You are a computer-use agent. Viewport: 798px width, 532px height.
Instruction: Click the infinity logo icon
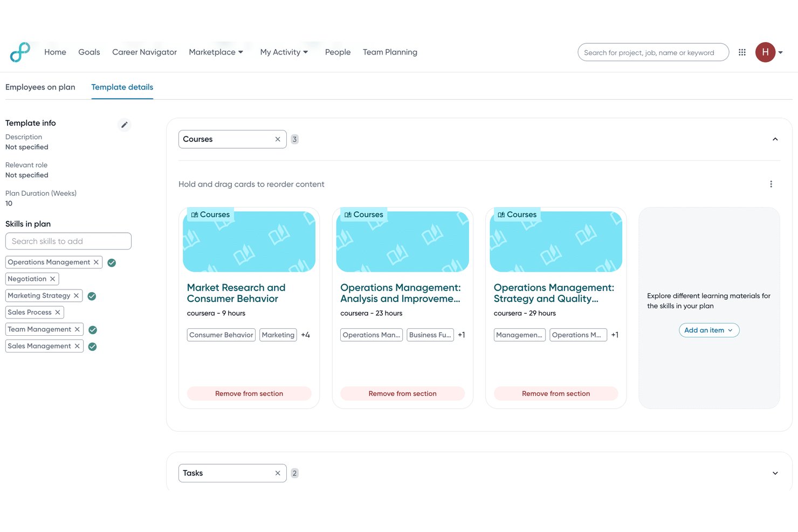coord(20,52)
